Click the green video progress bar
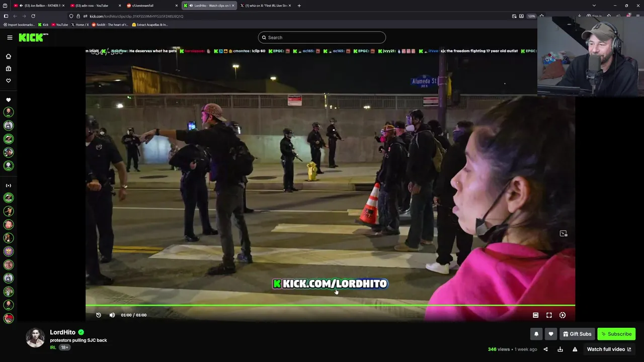 point(330,305)
